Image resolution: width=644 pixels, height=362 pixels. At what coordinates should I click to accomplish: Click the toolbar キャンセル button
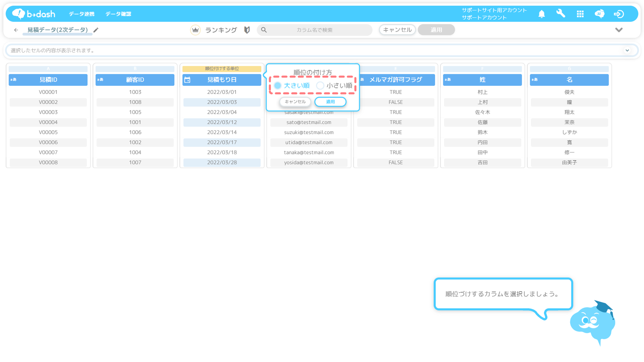coord(397,30)
